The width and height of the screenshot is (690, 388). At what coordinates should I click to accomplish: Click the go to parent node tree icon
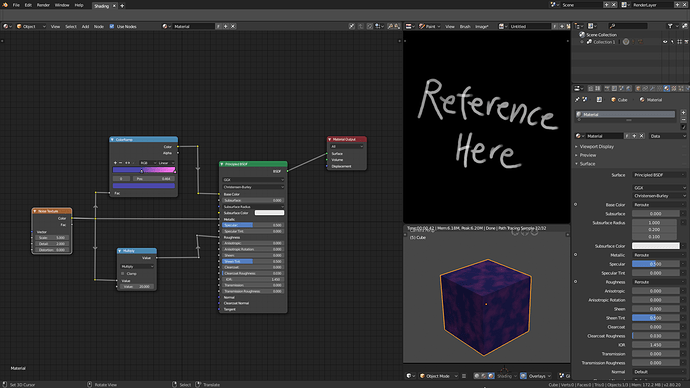tap(361, 26)
